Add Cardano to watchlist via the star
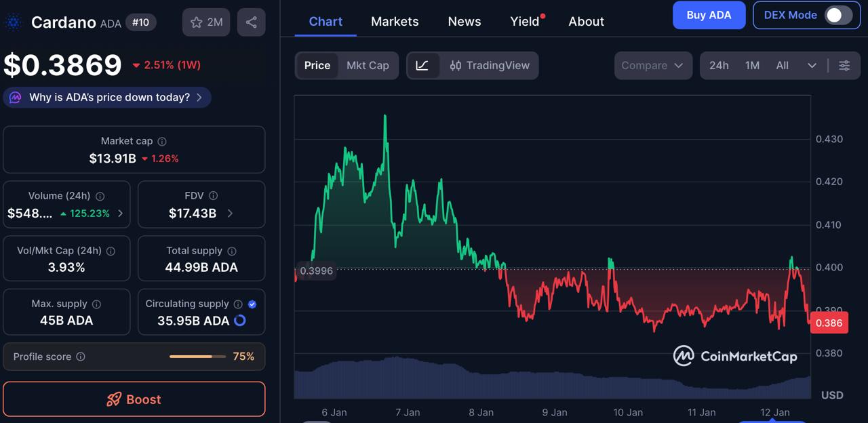 [195, 22]
